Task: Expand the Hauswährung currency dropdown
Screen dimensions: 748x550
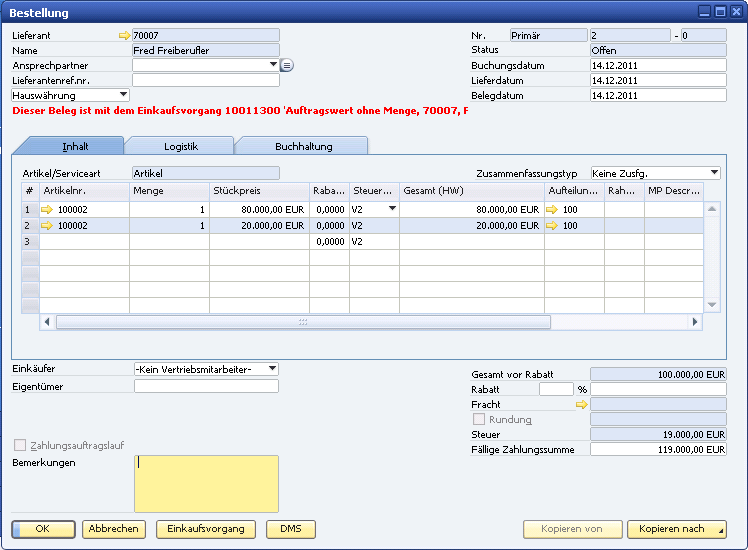Action: [x=123, y=95]
